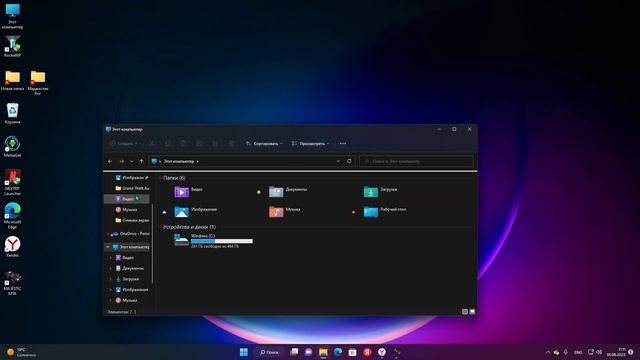Screen dimensions: 640x360
Task: Open Microsoft Store from the taskbar
Action: 352,352
